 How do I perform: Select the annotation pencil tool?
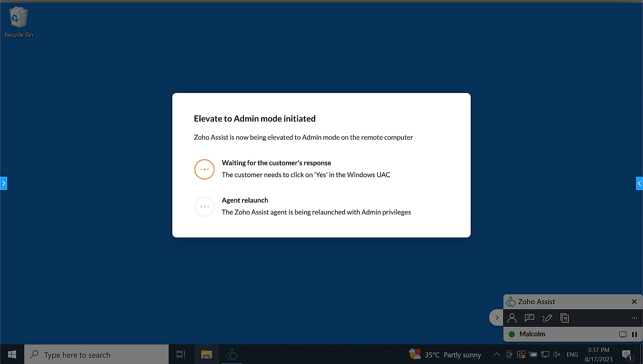547,318
